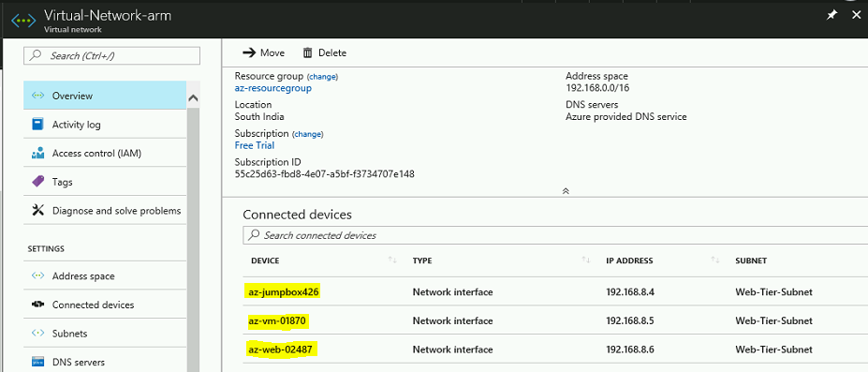Click Network interface in az-jumpbox426 row
Image resolution: width=868 pixels, height=372 pixels.
tap(452, 291)
